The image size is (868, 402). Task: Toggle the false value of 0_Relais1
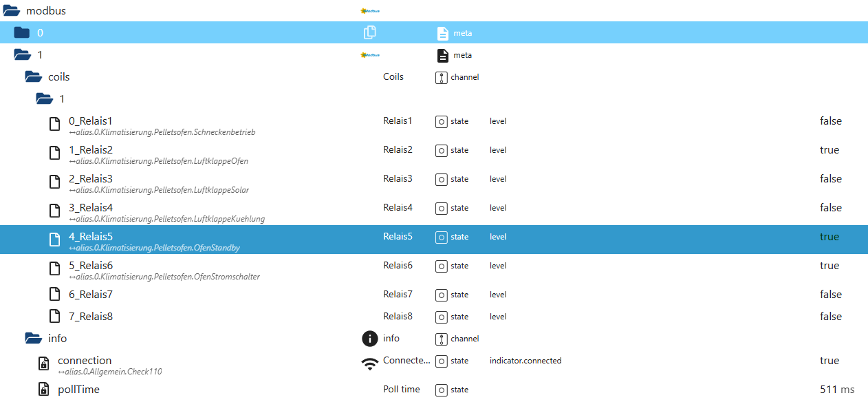[830, 121]
